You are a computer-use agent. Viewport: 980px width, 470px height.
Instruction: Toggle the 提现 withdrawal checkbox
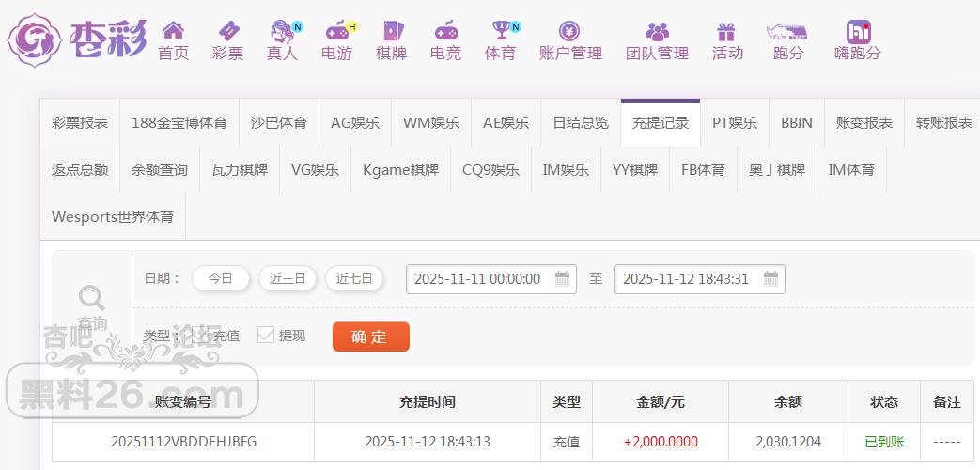click(x=266, y=335)
